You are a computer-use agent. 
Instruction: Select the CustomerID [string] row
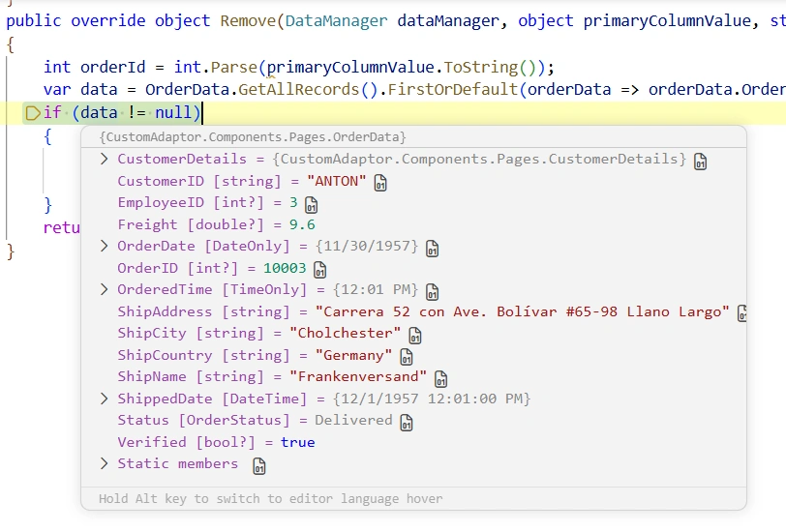[413, 181]
